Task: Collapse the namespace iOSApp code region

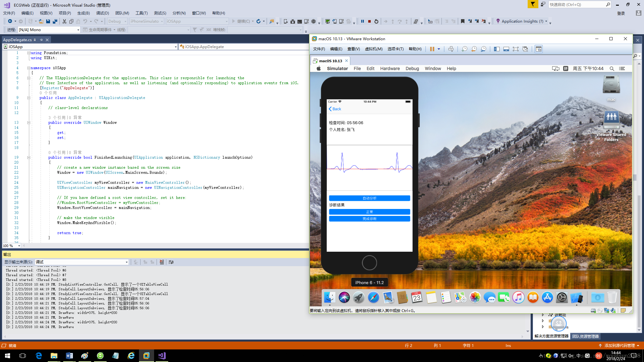Action: tap(29, 68)
